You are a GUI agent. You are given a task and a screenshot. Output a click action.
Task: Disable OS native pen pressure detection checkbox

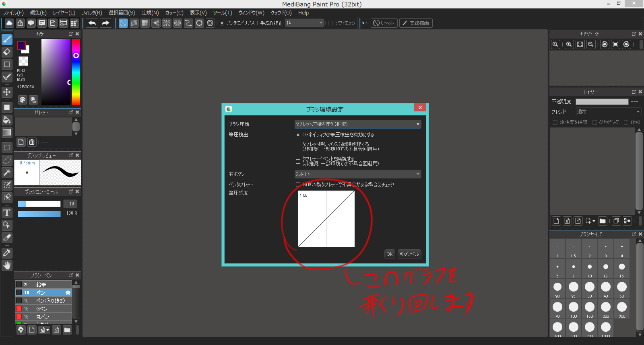[298, 135]
